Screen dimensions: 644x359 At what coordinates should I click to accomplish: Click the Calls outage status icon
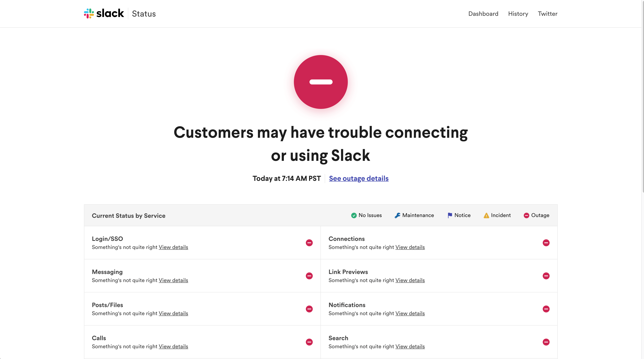pos(309,342)
